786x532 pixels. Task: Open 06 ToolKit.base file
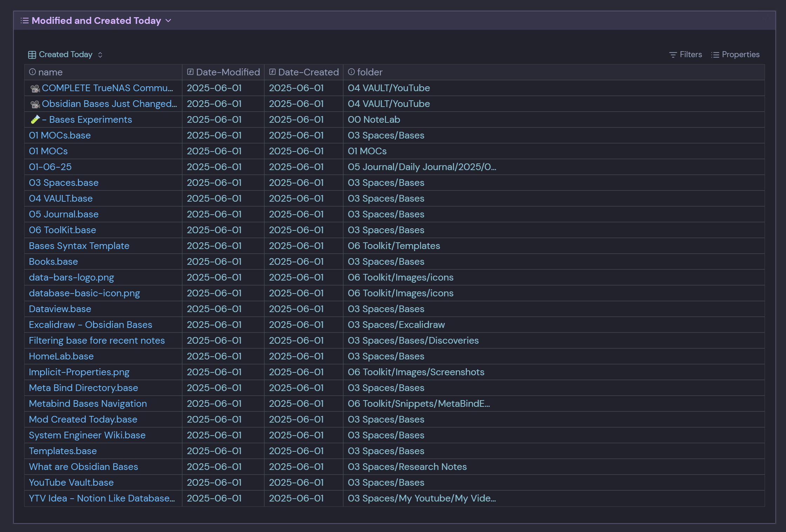(62, 230)
